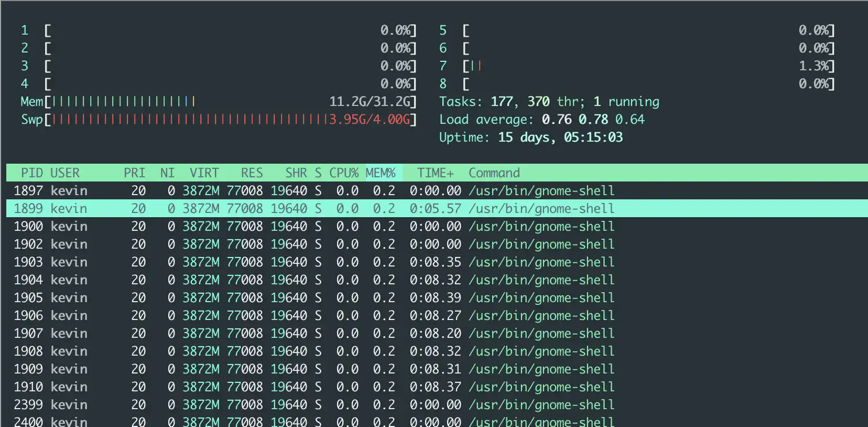Image resolution: width=868 pixels, height=427 pixels.
Task: Click CPU 8 meter label
Action: (443, 84)
